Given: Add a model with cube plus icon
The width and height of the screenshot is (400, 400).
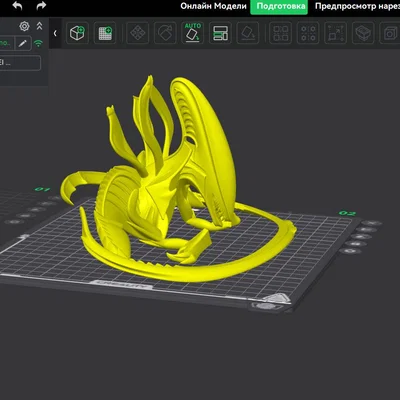Looking at the screenshot, I should coord(77,33).
